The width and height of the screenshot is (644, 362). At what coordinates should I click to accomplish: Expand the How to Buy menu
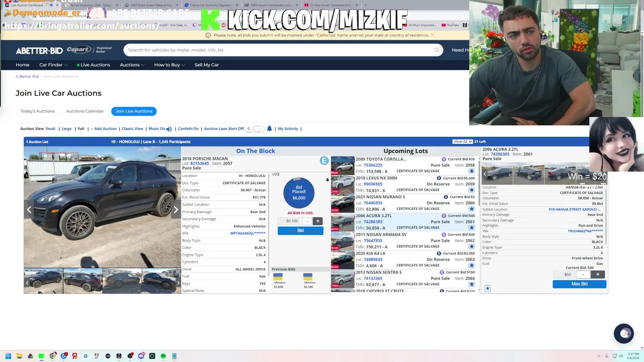(170, 65)
